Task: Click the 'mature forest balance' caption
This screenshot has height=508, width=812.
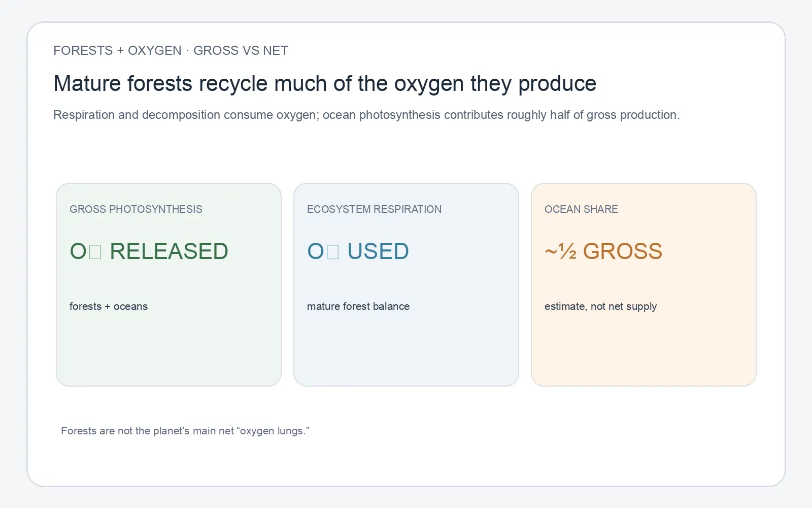Action: pyautogui.click(x=358, y=306)
